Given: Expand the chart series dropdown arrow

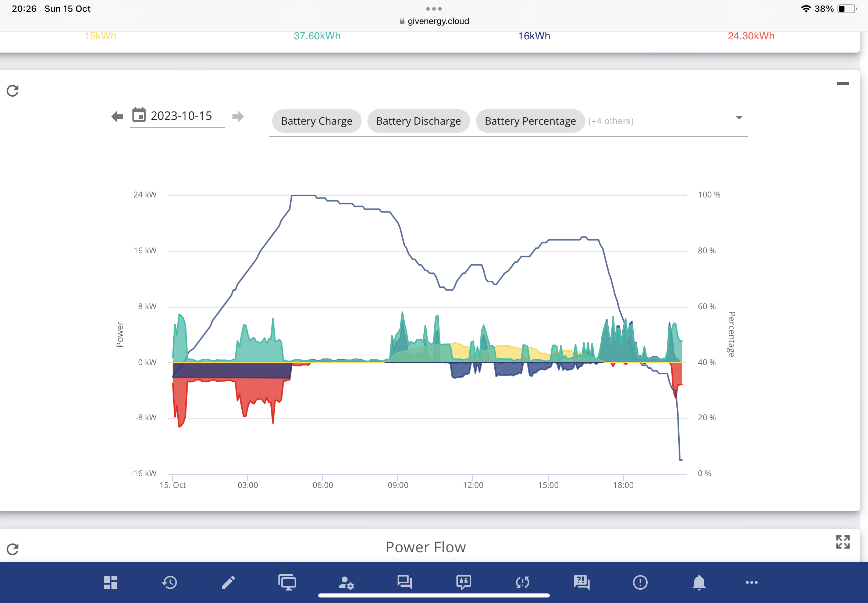Looking at the screenshot, I should pos(739,118).
